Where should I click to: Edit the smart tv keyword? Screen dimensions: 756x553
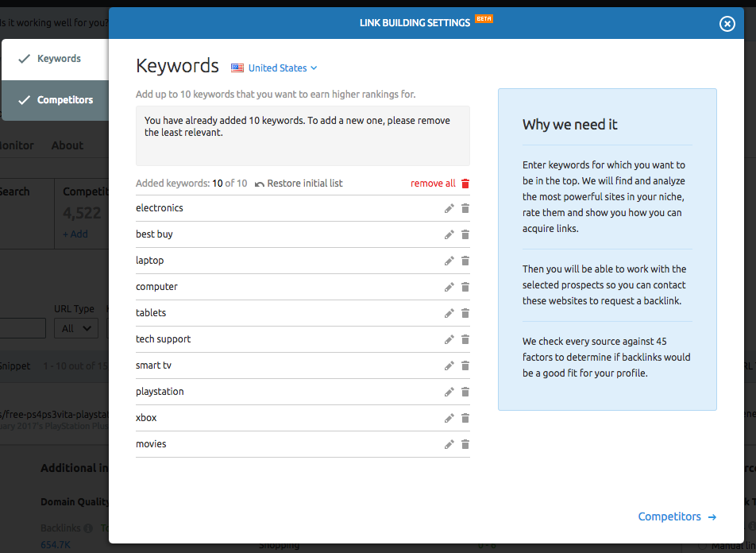449,365
